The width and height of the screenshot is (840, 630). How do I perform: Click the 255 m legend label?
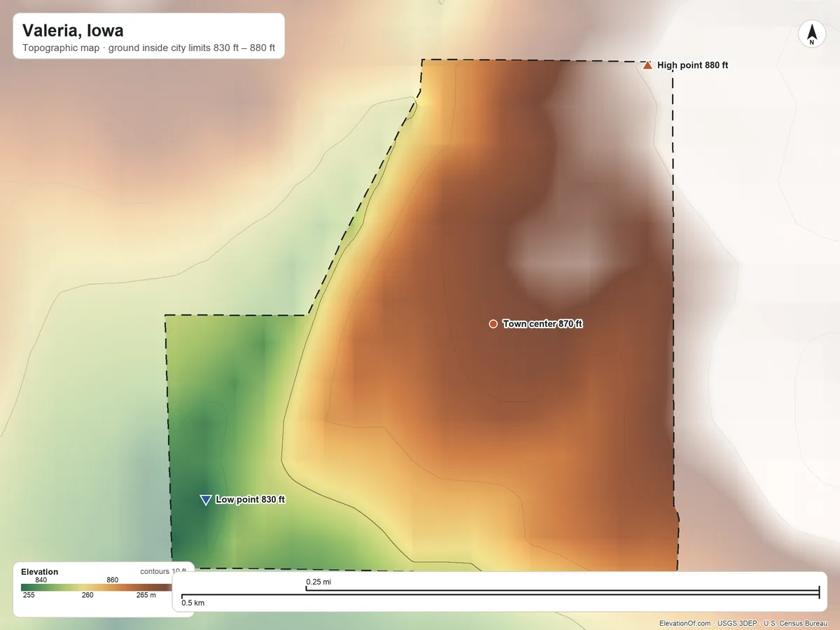pyautogui.click(x=29, y=596)
